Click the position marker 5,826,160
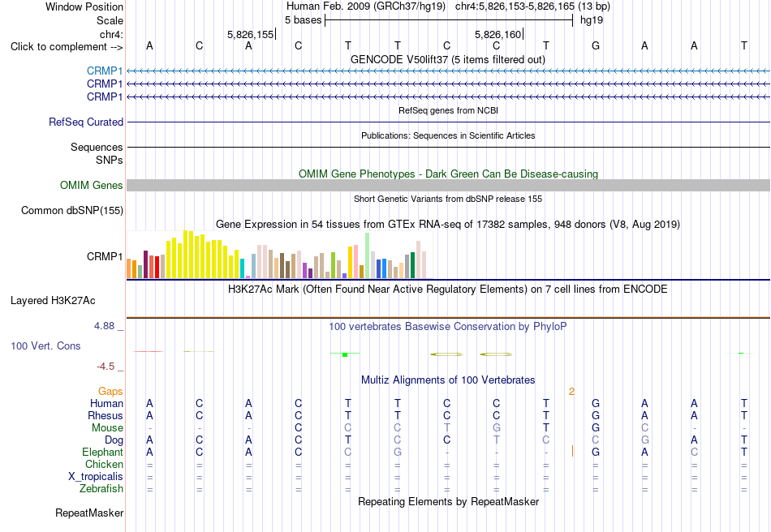 (497, 34)
